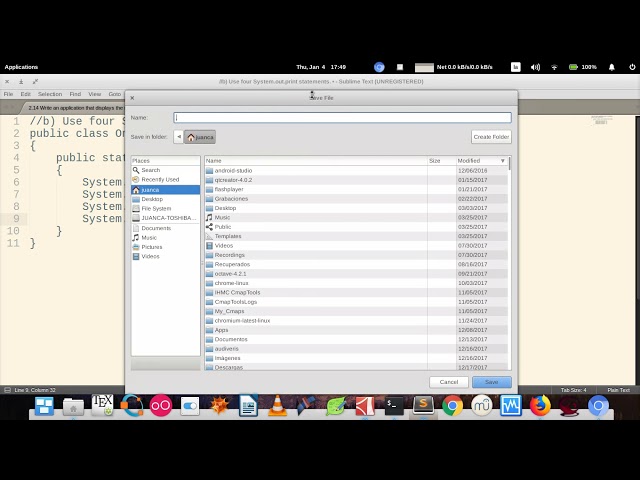The image size is (640, 480).
Task: Select the qtcreator-4.0.2 folder row
Action: [356, 180]
